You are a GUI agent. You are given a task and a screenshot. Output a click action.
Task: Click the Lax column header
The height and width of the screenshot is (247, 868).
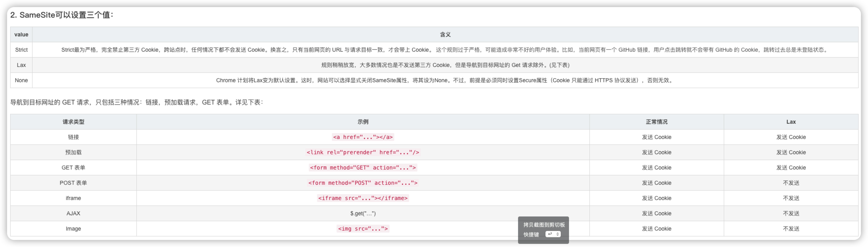click(790, 122)
